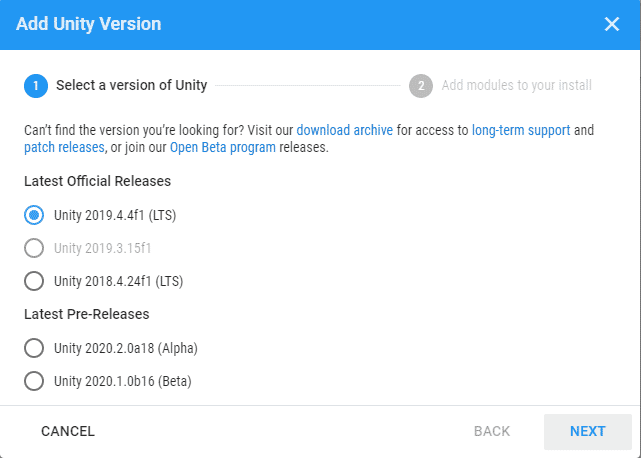
Task: Select Unity 2020.2.0a18 (Alpha) radio button
Action: [34, 348]
